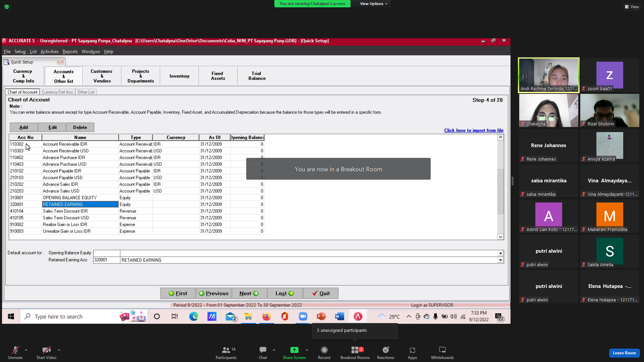Open Microsoft Office in the taskbar
644x362 pixels.
click(285, 316)
